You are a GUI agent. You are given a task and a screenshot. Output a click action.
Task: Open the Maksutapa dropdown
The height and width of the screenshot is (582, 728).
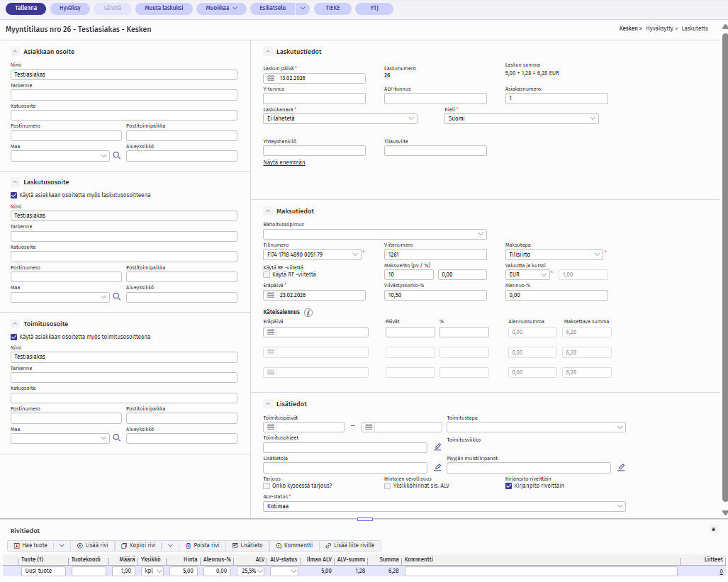[554, 254]
